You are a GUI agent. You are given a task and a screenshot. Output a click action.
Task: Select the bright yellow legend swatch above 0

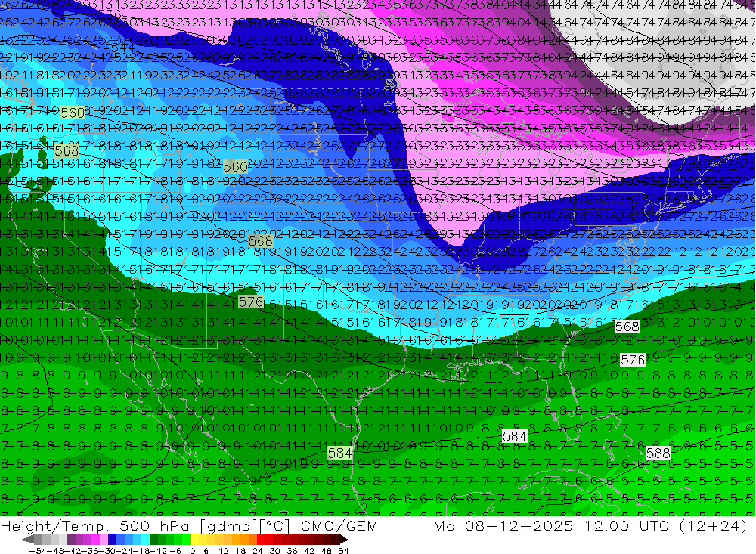tap(194, 539)
